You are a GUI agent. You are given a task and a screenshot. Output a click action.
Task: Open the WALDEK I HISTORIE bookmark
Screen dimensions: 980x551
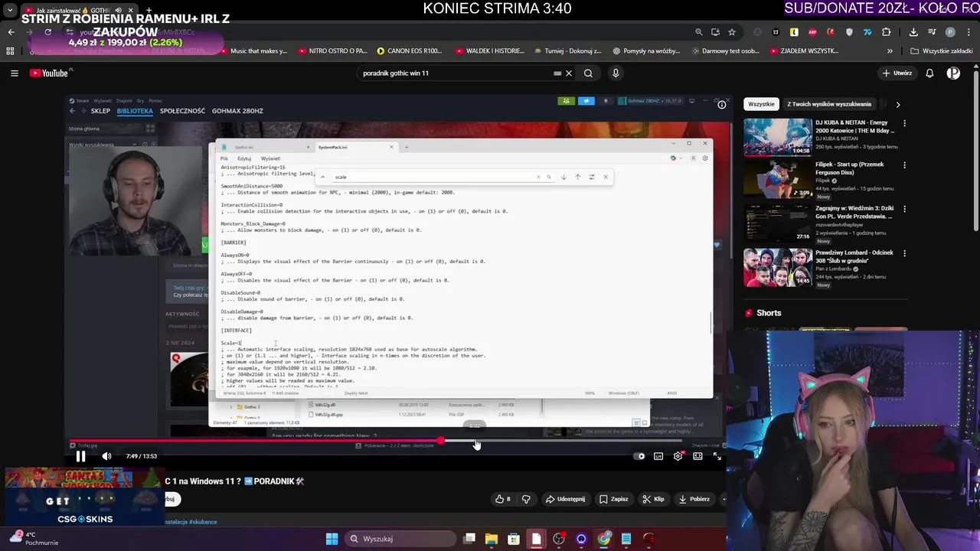490,51
